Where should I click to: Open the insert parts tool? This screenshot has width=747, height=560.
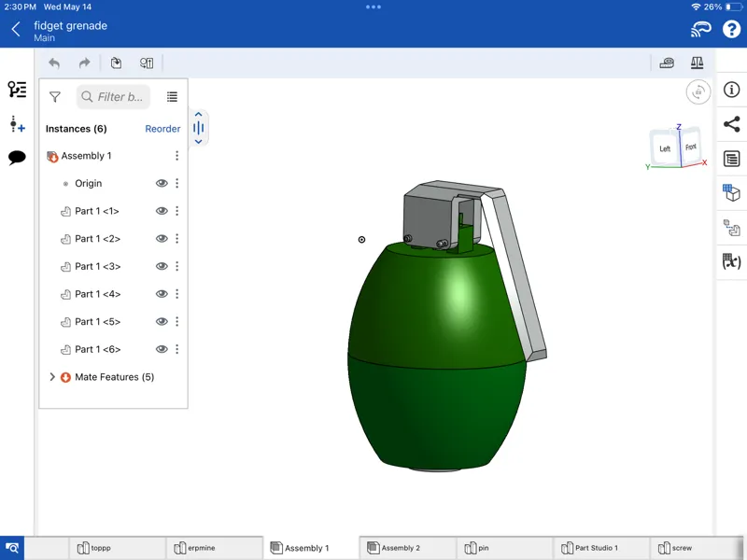[116, 63]
